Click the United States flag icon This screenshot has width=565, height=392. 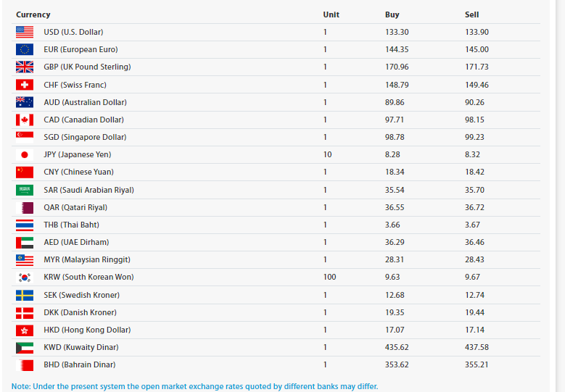coord(25,32)
